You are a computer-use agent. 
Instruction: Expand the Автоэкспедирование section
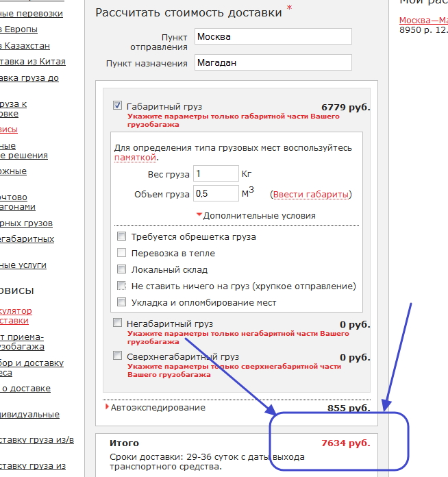tap(158, 407)
